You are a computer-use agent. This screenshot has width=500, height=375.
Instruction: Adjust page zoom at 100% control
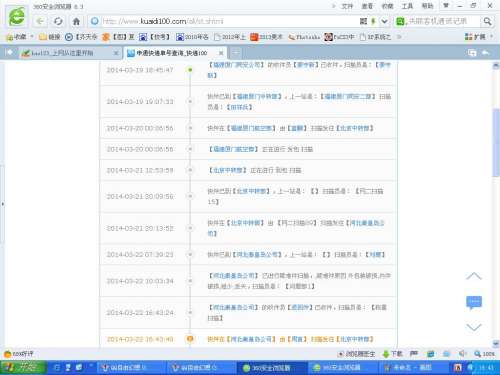[x=485, y=354]
